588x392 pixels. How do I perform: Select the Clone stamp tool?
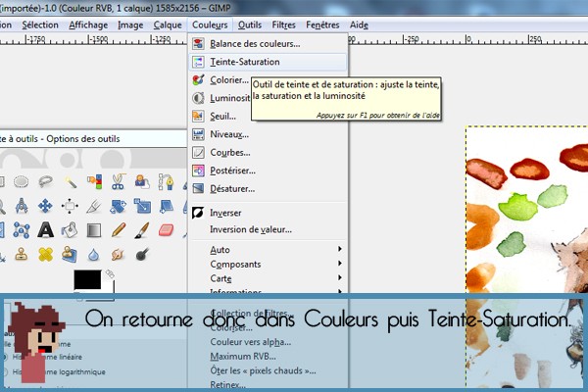point(22,255)
